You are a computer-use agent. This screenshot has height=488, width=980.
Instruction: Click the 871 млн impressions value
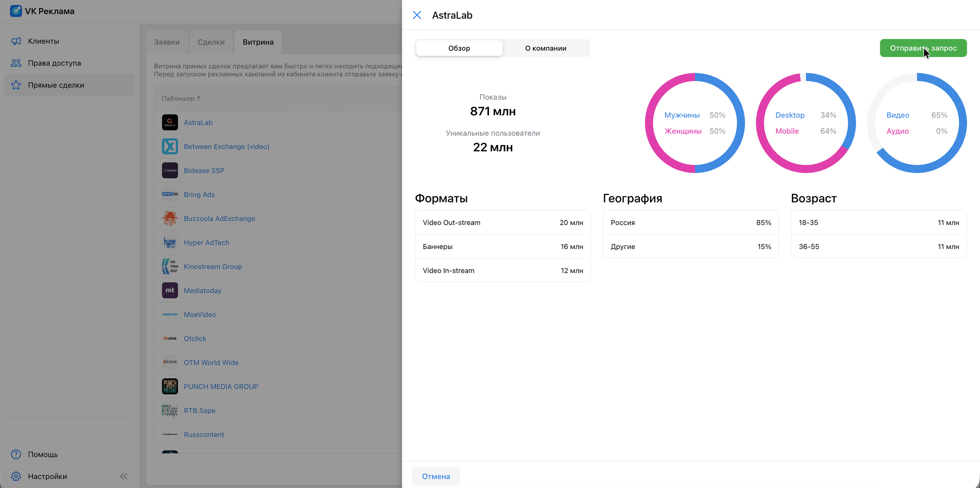[x=493, y=112]
